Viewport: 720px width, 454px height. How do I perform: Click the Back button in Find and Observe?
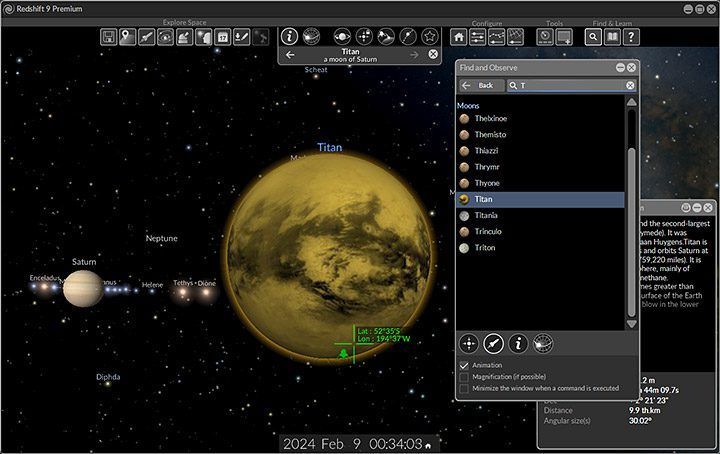482,85
